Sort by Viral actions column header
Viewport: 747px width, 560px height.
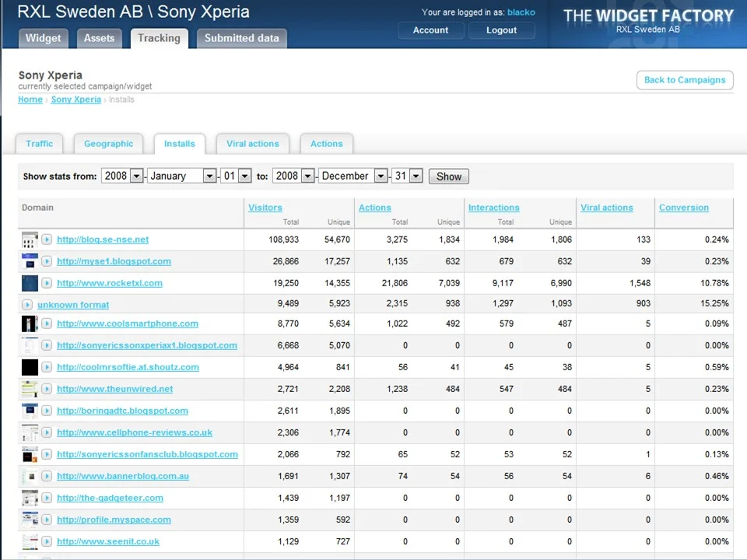(607, 208)
